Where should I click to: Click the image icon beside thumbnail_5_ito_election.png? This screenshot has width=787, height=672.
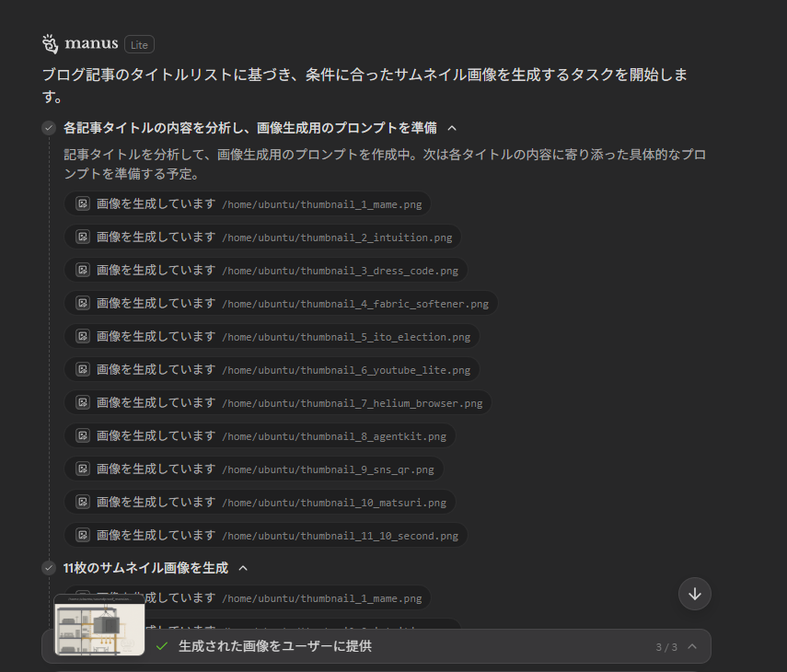point(83,336)
